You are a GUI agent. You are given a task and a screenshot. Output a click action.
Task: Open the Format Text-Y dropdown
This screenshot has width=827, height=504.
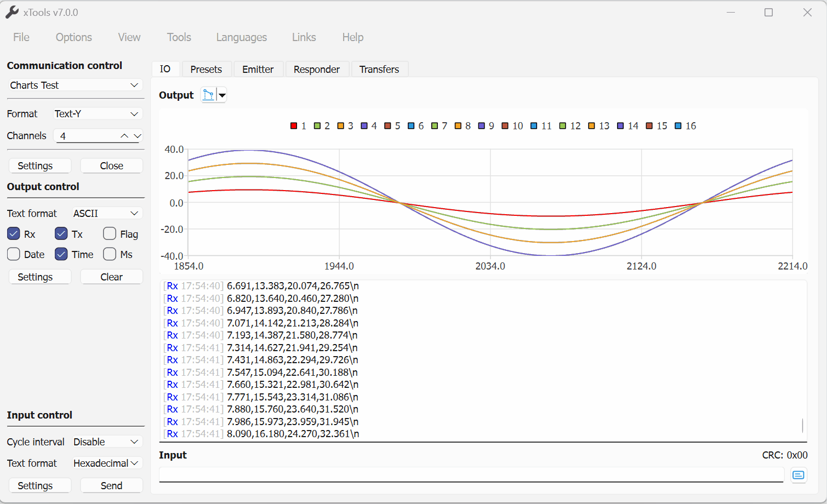point(97,113)
